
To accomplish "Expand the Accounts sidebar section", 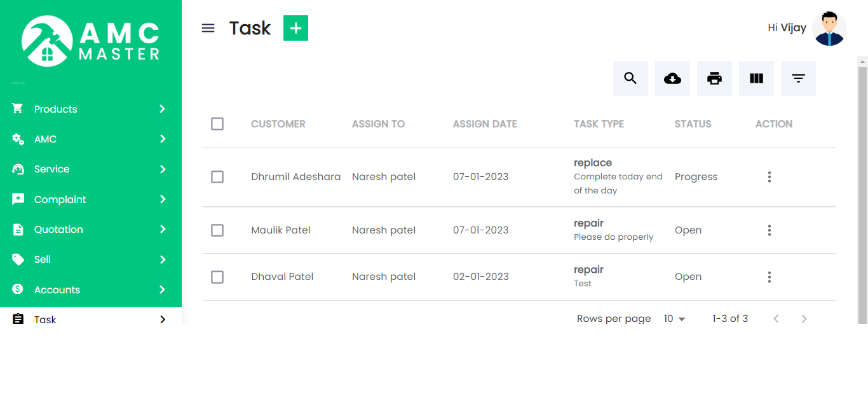I will (x=57, y=289).
